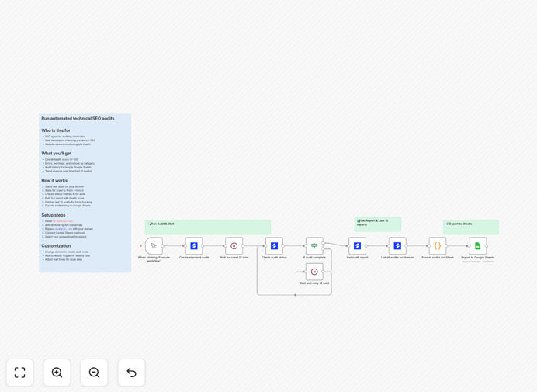Click the output connector of the trigger node

coord(163,246)
